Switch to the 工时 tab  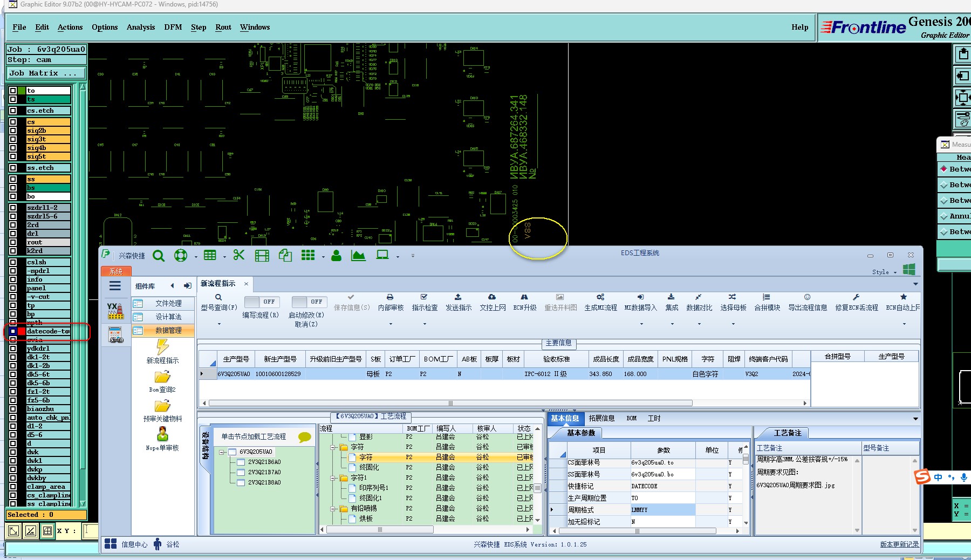click(x=654, y=418)
